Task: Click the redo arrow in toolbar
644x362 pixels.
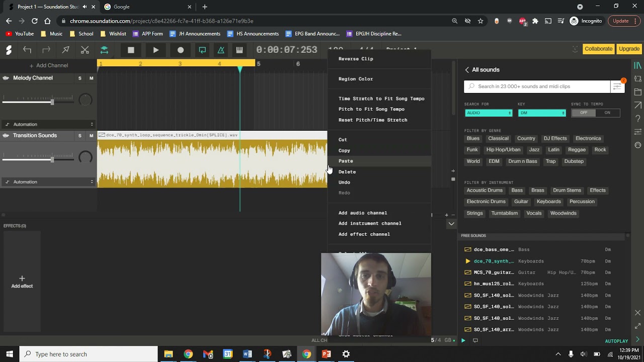Action: [46, 50]
